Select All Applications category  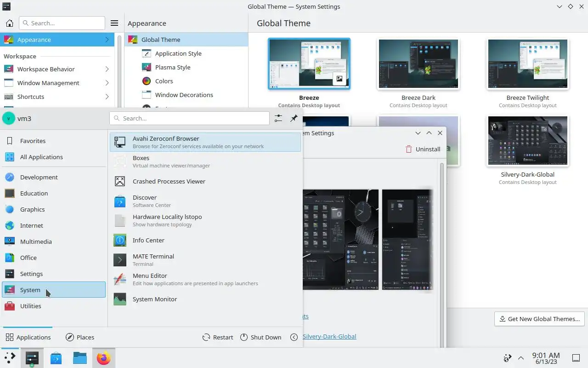pyautogui.click(x=54, y=157)
